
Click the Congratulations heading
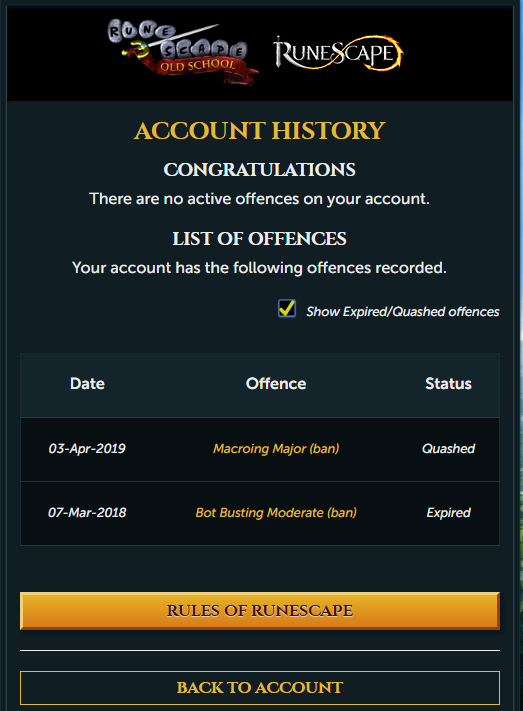(x=259, y=170)
